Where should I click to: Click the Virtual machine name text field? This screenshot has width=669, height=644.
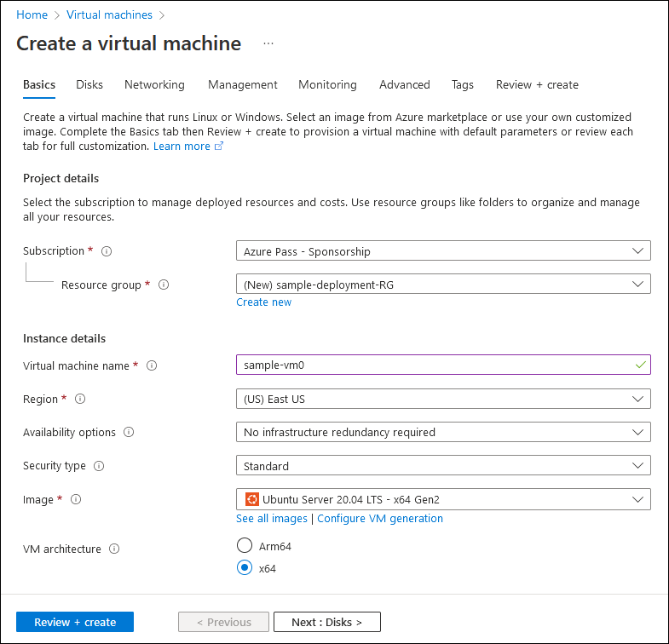435,365
